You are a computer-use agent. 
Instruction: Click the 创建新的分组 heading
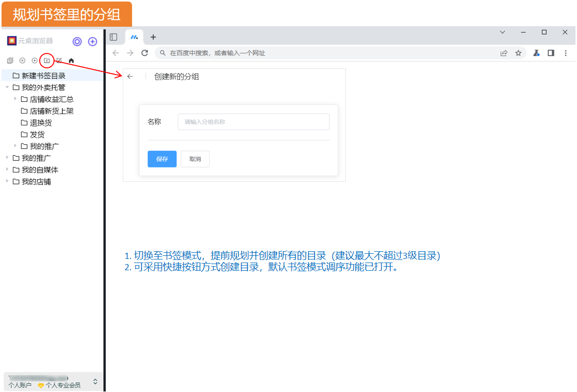177,77
